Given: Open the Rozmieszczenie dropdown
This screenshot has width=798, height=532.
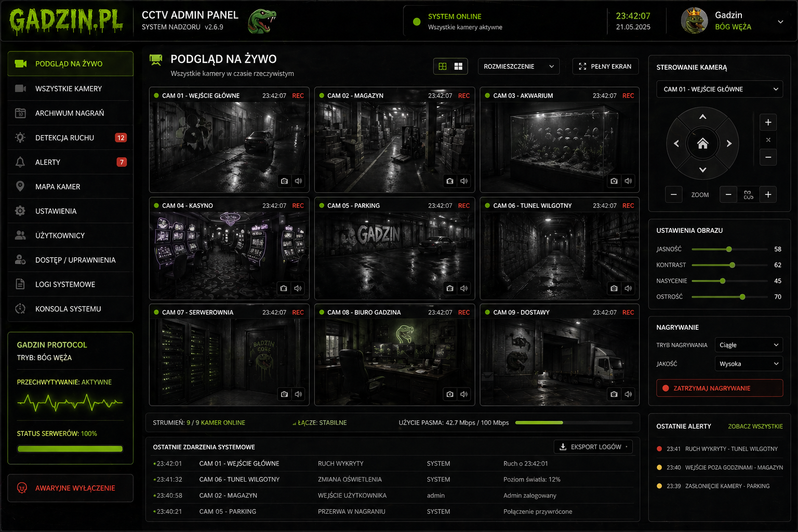Looking at the screenshot, I should pos(518,66).
